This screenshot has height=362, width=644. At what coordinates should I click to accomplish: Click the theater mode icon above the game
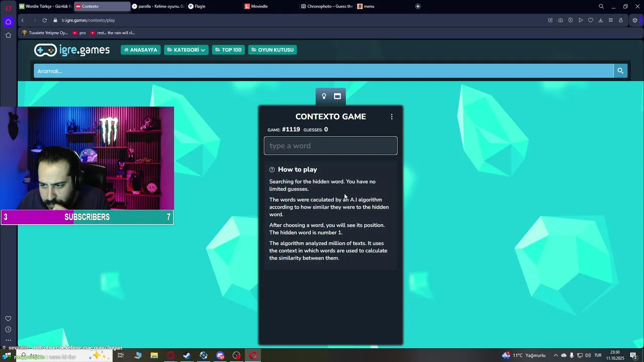[x=338, y=96]
